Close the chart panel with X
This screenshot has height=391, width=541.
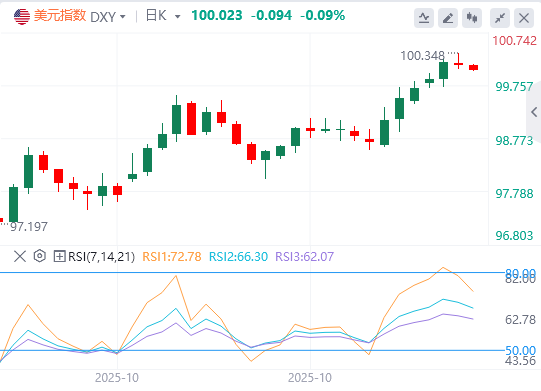coord(524,18)
